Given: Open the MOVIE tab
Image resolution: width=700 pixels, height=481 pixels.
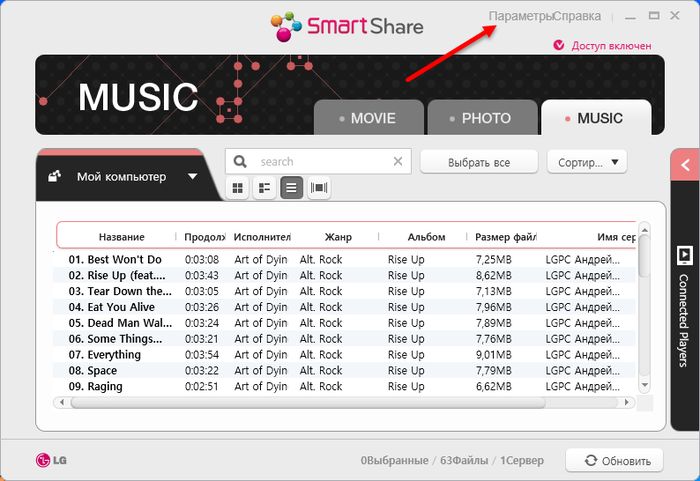Looking at the screenshot, I should tap(367, 118).
